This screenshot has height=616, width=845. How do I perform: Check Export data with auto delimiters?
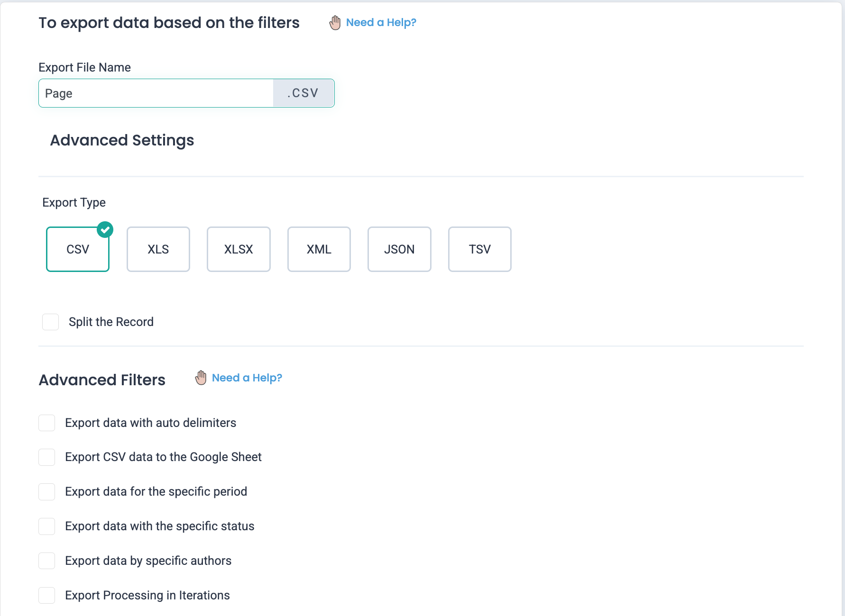[x=47, y=423]
